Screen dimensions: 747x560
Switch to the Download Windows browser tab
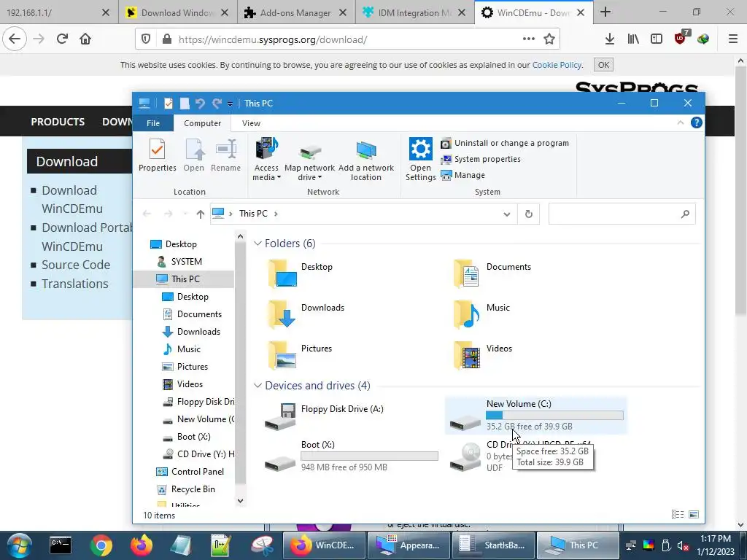177,12
